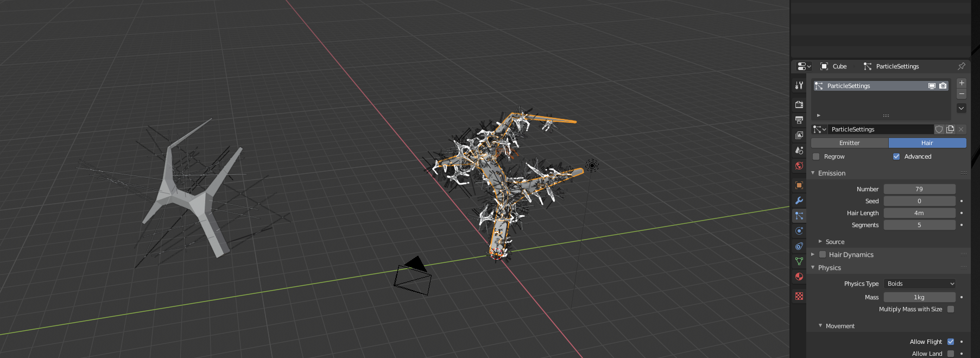980x358 pixels.
Task: Open the Particles properties tab
Action: pyautogui.click(x=799, y=216)
